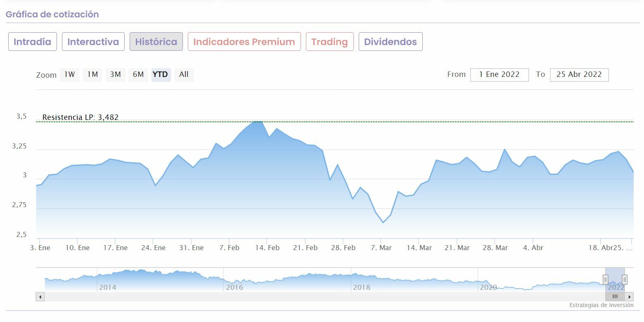Viewport: 644px width, 322px height.
Task: Click the navigator left scroll arrow
Action: tap(40, 297)
